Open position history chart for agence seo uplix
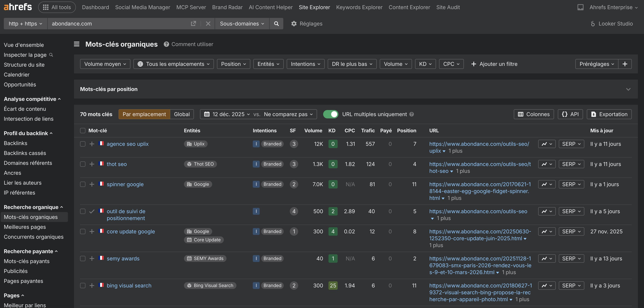Image resolution: width=644 pixels, height=308 pixels. pos(547,144)
